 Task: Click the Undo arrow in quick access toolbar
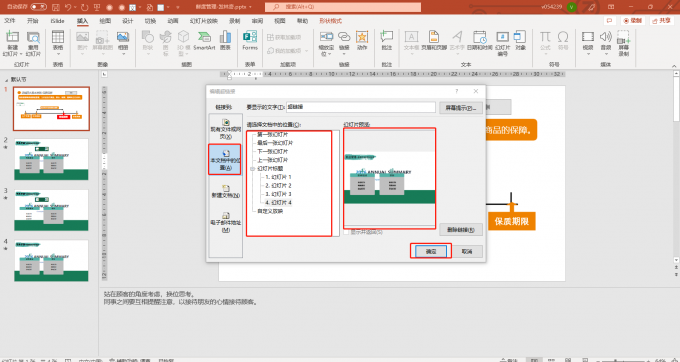(68, 7)
